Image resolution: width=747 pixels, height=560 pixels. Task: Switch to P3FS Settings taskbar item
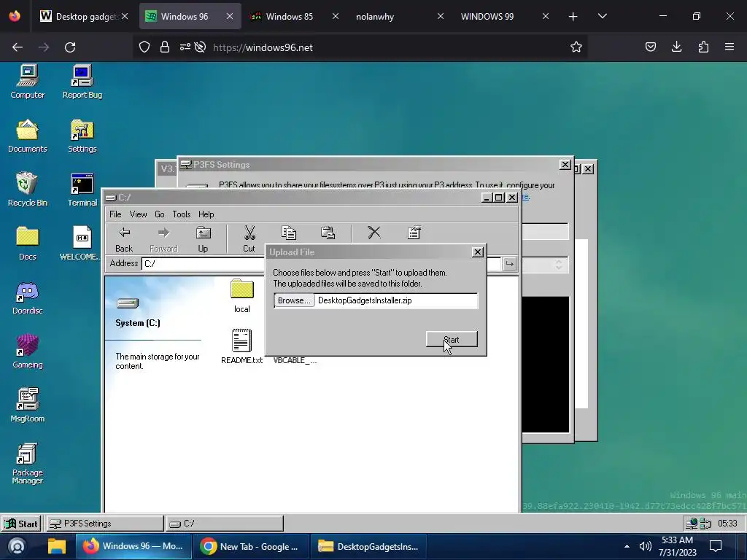click(104, 524)
